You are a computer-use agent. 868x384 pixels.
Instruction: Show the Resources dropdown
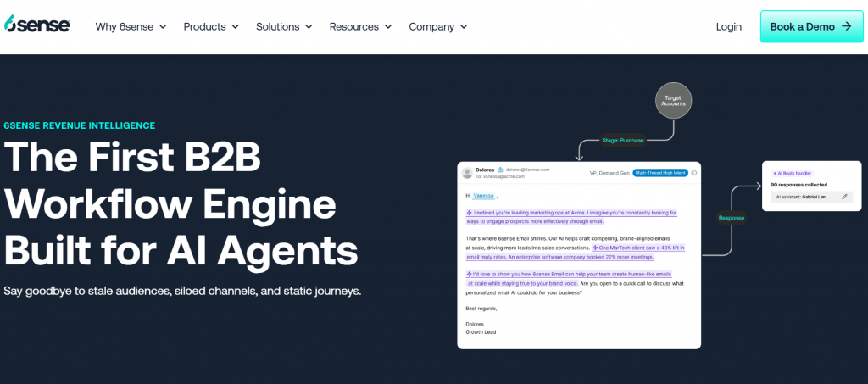point(360,26)
